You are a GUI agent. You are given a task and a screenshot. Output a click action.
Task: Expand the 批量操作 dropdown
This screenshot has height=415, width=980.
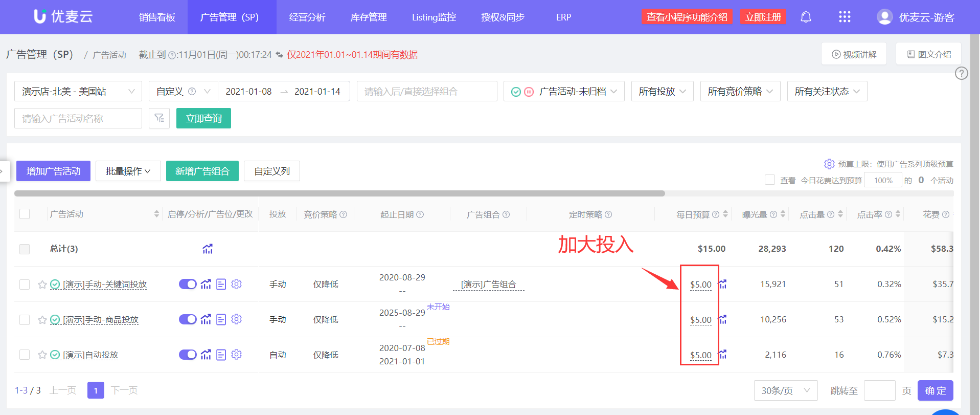(128, 171)
